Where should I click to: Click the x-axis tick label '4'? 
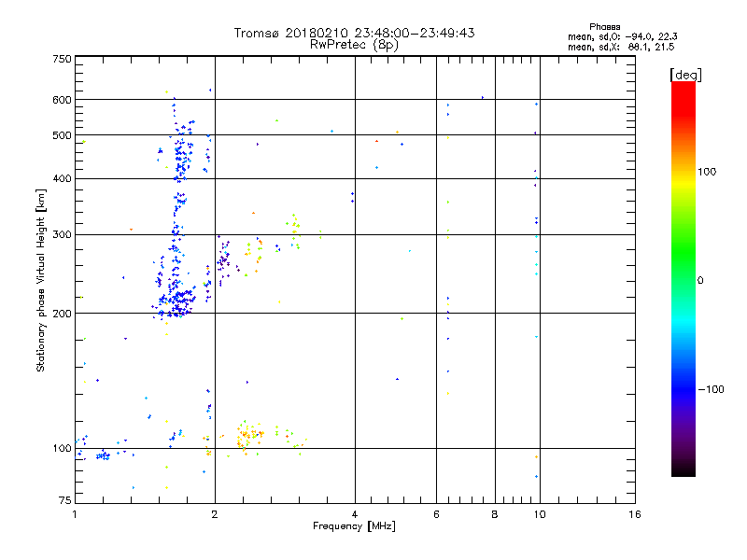tap(355, 514)
